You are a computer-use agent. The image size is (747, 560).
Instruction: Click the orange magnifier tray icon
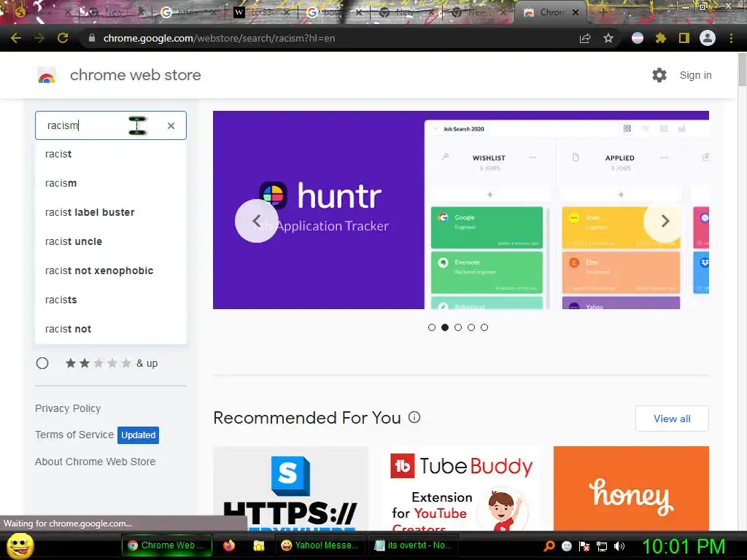point(549,546)
